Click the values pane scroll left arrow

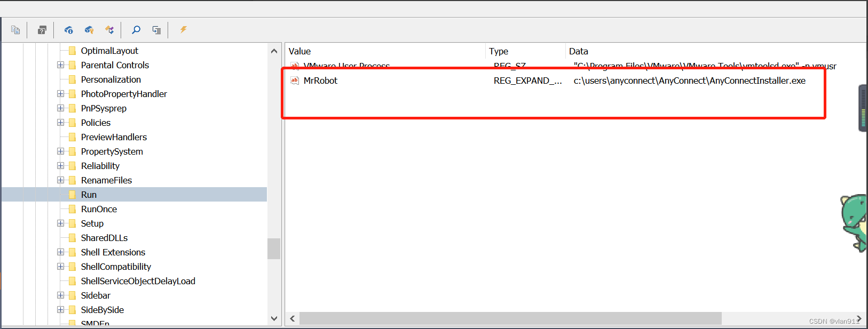[x=293, y=318]
